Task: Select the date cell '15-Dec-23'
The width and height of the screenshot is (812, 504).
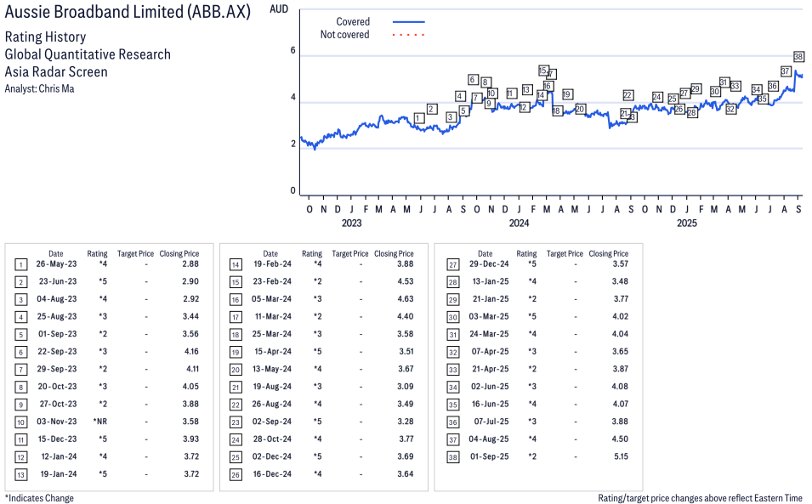Action: coord(58,439)
